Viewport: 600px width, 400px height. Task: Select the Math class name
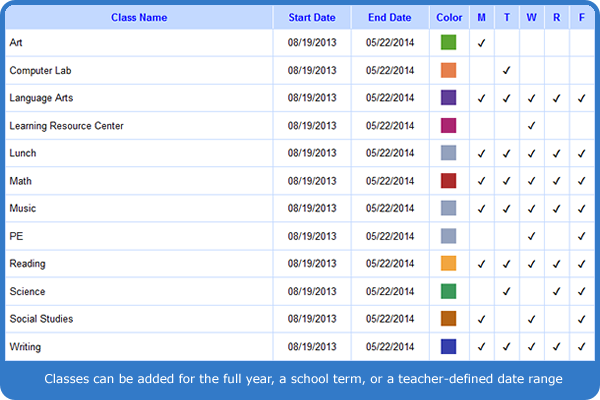(20, 181)
